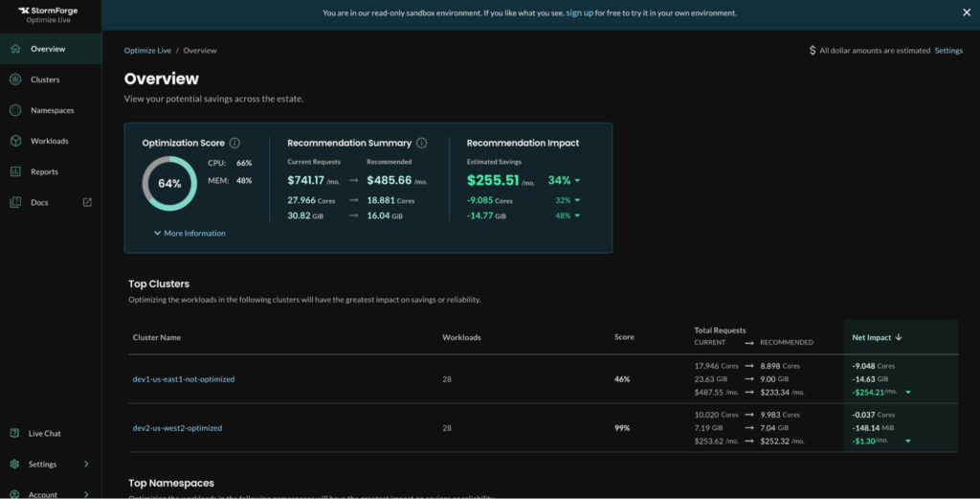The image size is (980, 499).
Task: Click the -148.14 MiB net impact value
Action: (x=875, y=428)
